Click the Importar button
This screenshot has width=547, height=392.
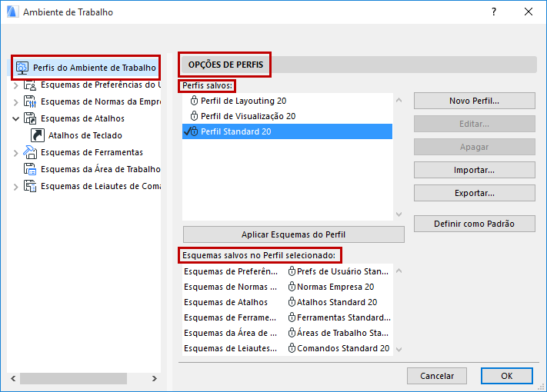[x=474, y=170]
